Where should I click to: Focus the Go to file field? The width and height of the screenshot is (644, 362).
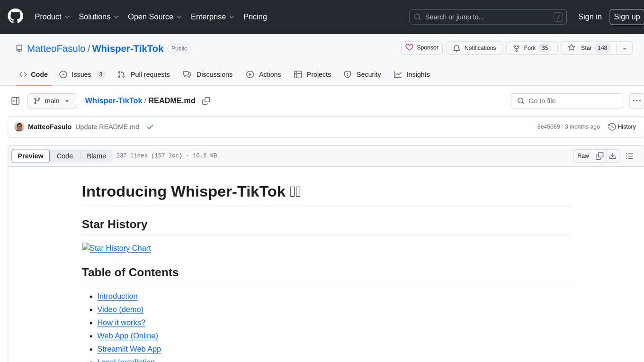coord(567,101)
